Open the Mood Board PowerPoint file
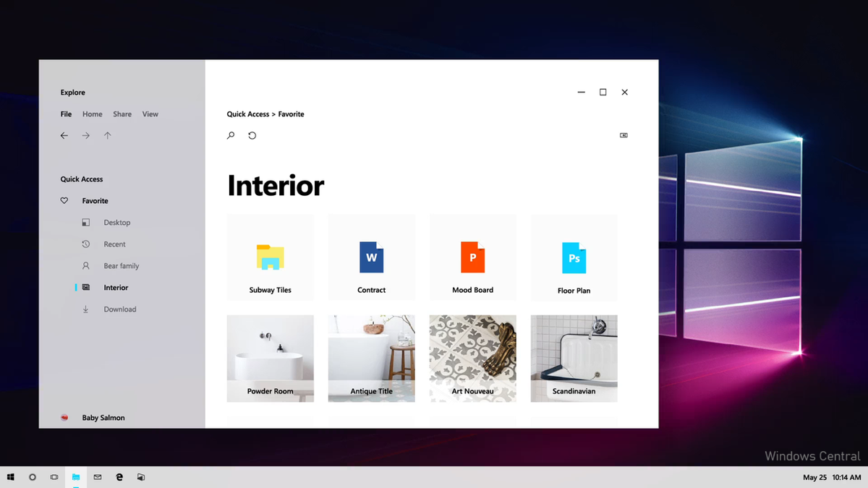Screen dimensions: 868x488 click(472, 257)
